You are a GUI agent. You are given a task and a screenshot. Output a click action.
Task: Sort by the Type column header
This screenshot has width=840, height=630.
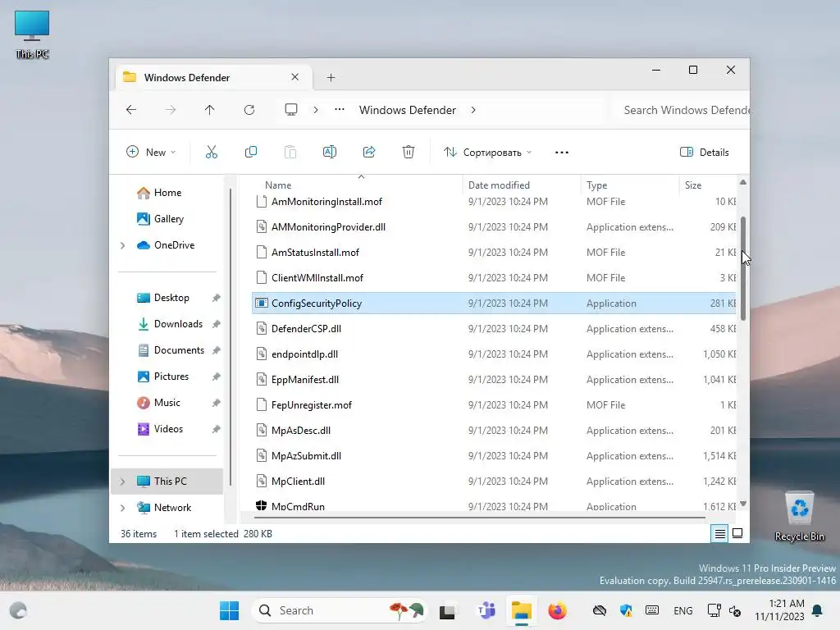pos(597,185)
